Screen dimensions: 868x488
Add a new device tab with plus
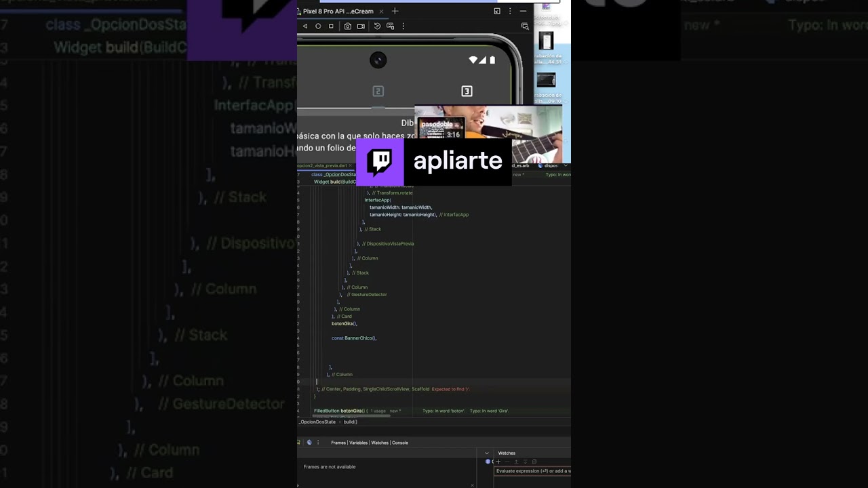coord(395,11)
